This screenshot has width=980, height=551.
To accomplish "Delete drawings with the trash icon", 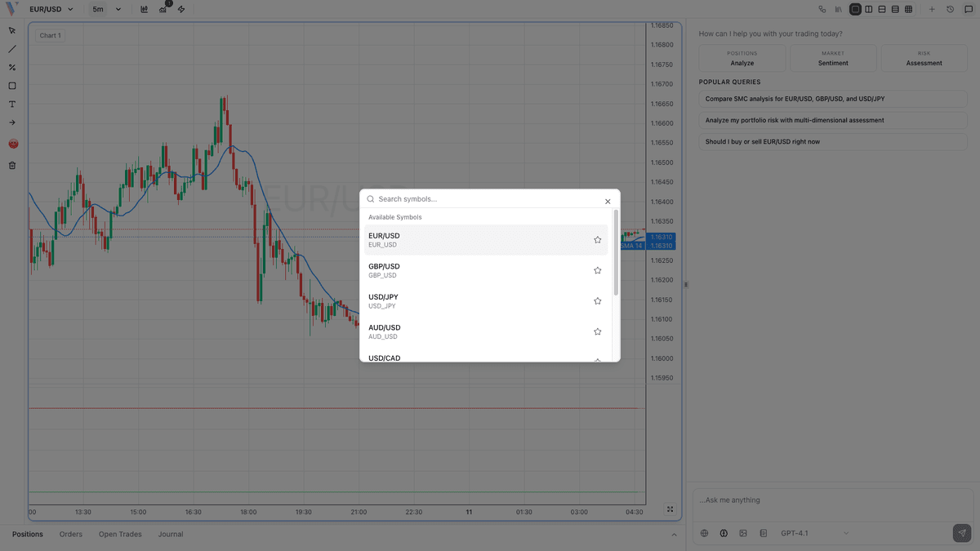I will (11, 165).
